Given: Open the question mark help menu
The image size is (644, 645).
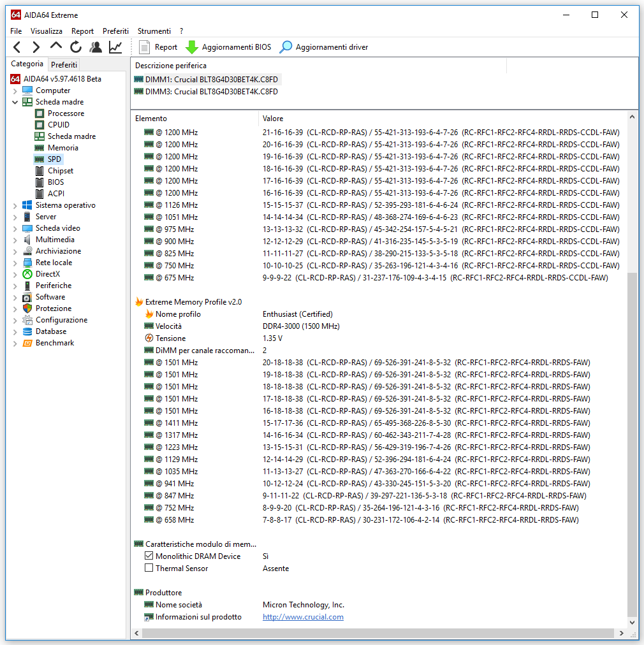Looking at the screenshot, I should (x=182, y=31).
